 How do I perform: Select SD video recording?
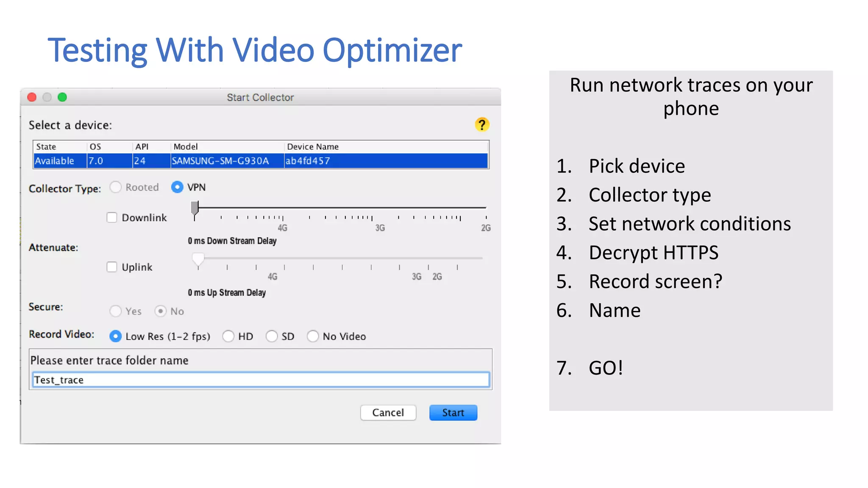tap(272, 336)
